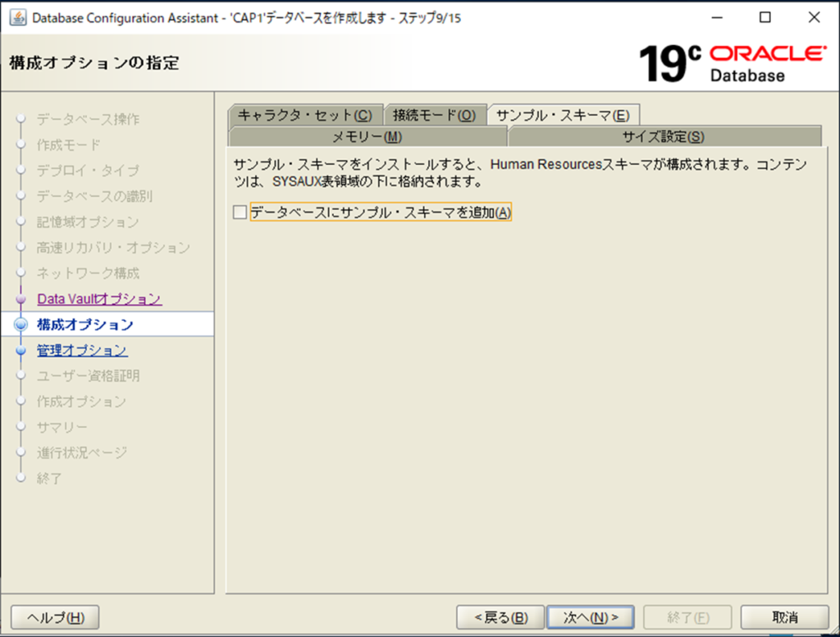Jump to 管理オプション step link
840x637 pixels.
pos(82,351)
